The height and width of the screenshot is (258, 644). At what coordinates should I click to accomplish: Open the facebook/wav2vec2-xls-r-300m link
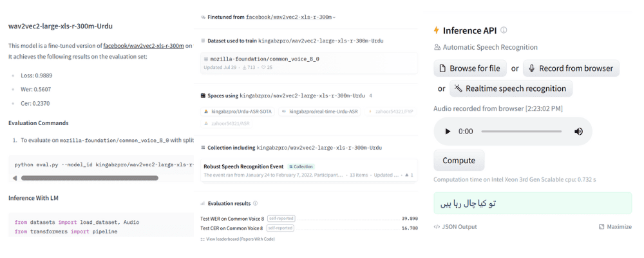coord(144,46)
